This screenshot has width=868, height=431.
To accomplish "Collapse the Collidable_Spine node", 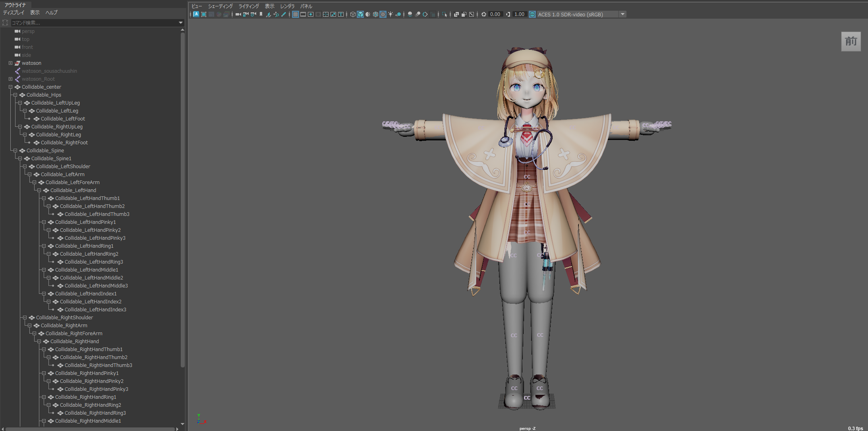I will 15,150.
